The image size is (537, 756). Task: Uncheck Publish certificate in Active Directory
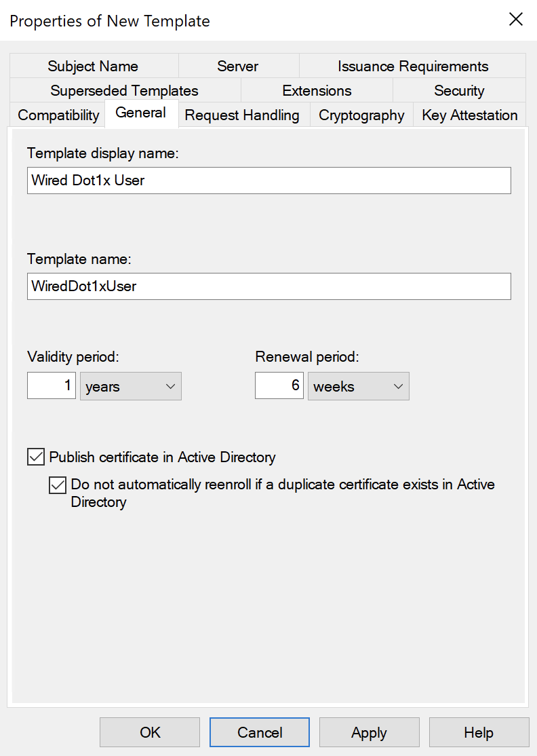point(36,457)
